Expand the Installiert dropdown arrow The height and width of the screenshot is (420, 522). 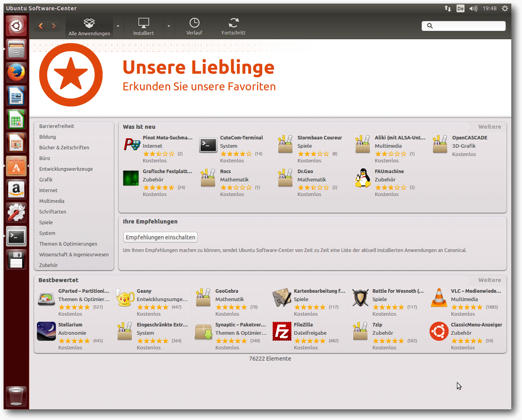point(169,27)
